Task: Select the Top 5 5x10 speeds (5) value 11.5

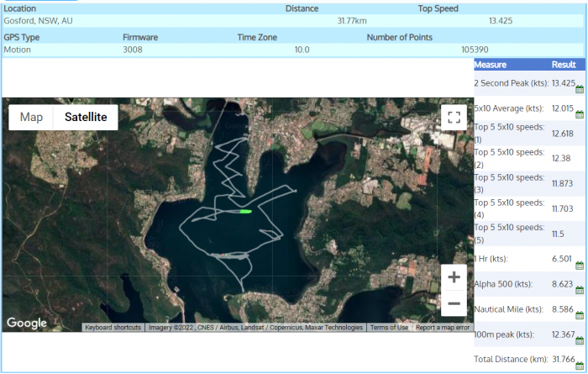Action: click(x=558, y=234)
